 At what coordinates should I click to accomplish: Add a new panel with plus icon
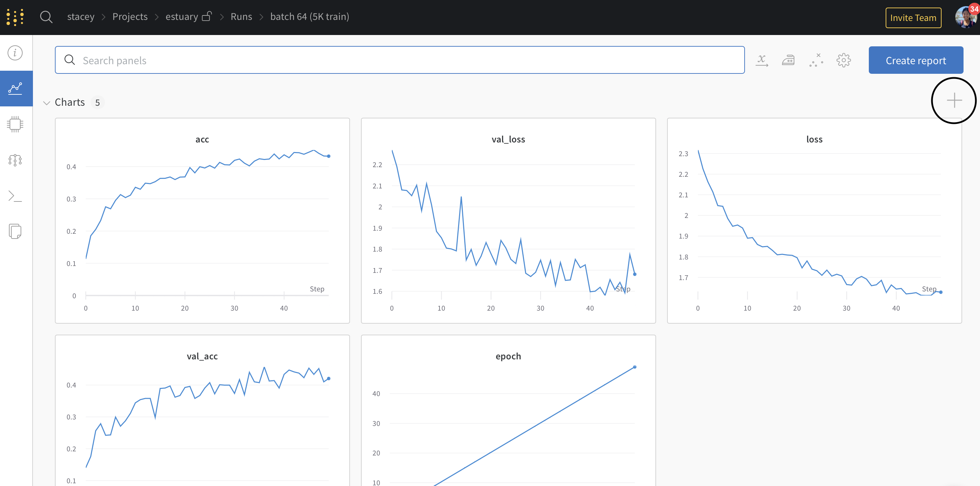point(954,101)
